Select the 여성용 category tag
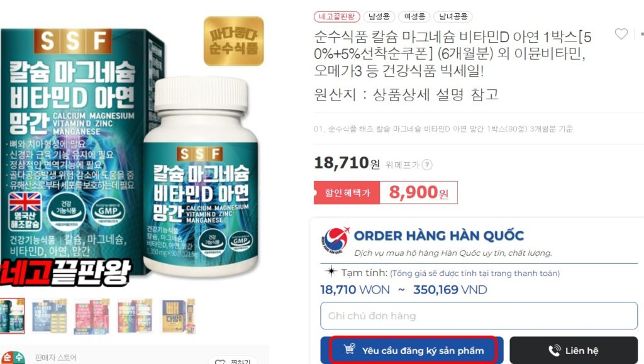The image size is (644, 364). point(414,17)
